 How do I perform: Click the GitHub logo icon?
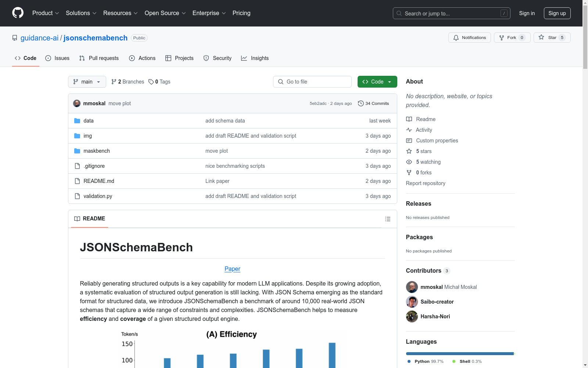click(x=18, y=13)
